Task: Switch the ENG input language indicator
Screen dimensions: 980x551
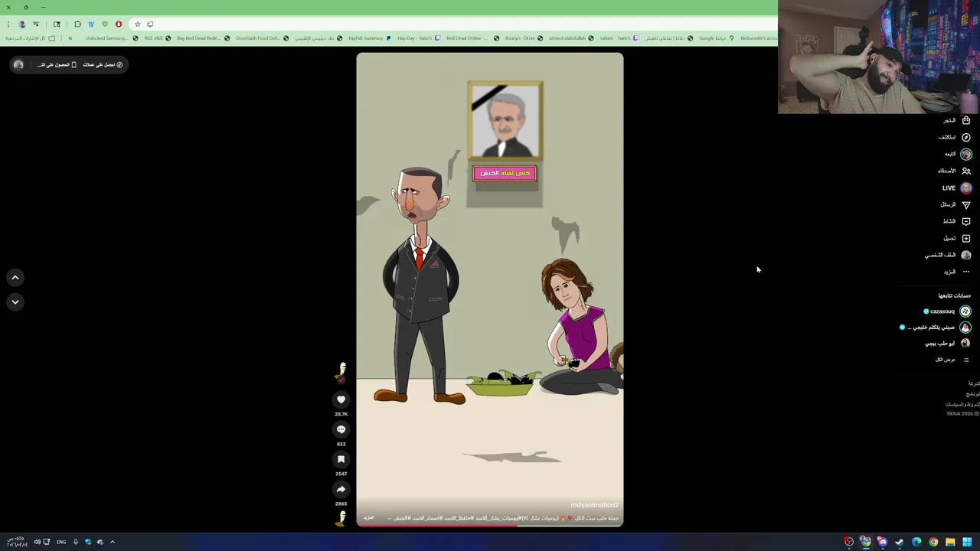Action: [61, 542]
